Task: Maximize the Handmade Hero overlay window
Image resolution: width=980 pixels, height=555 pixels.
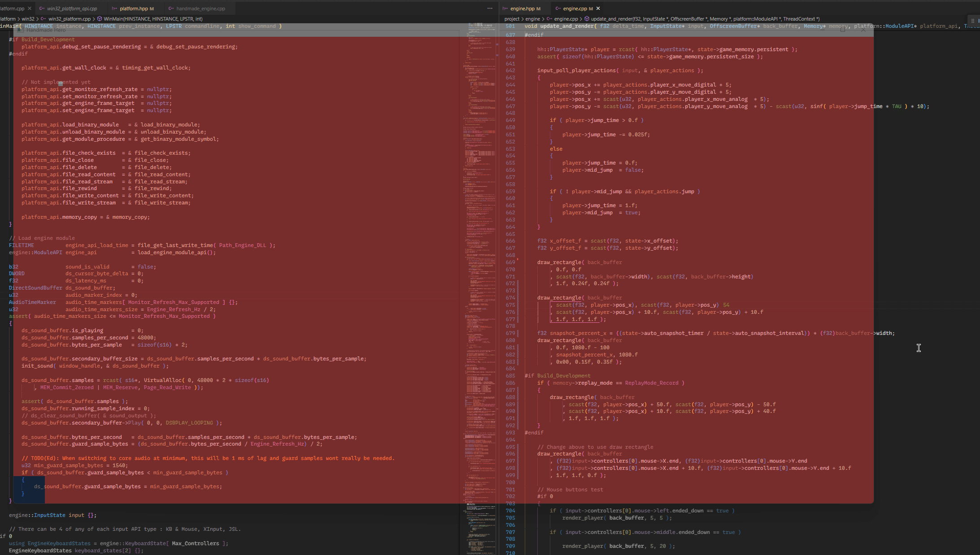Action: (x=842, y=30)
